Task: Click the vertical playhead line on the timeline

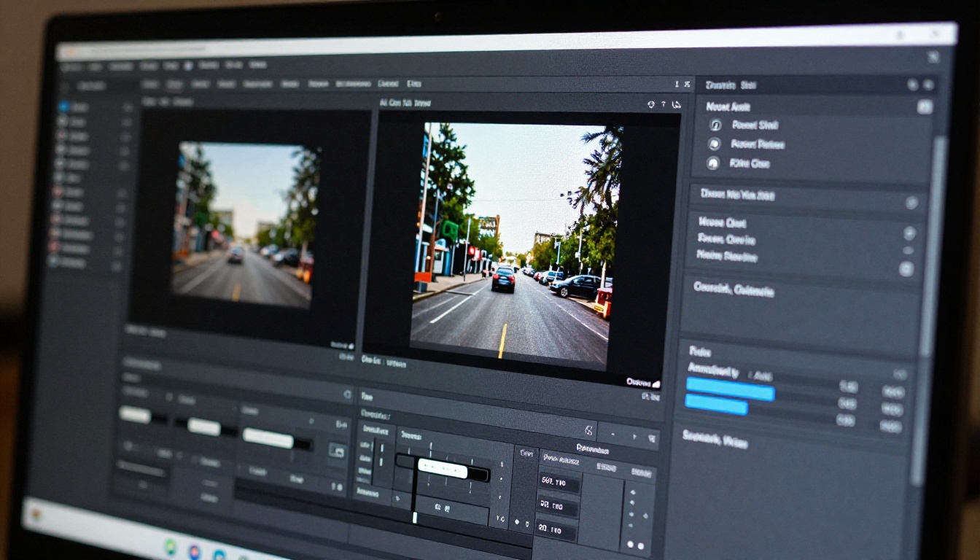Action: [x=414, y=489]
